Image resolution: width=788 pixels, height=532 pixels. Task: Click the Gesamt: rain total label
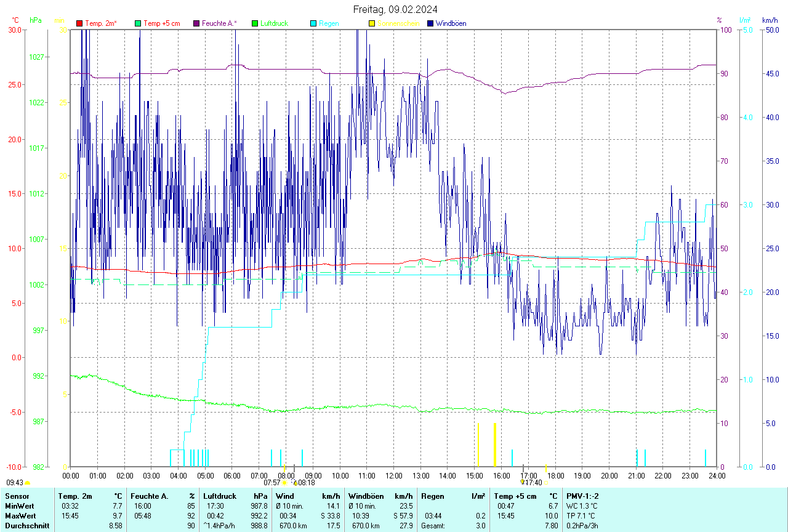coord(433,526)
